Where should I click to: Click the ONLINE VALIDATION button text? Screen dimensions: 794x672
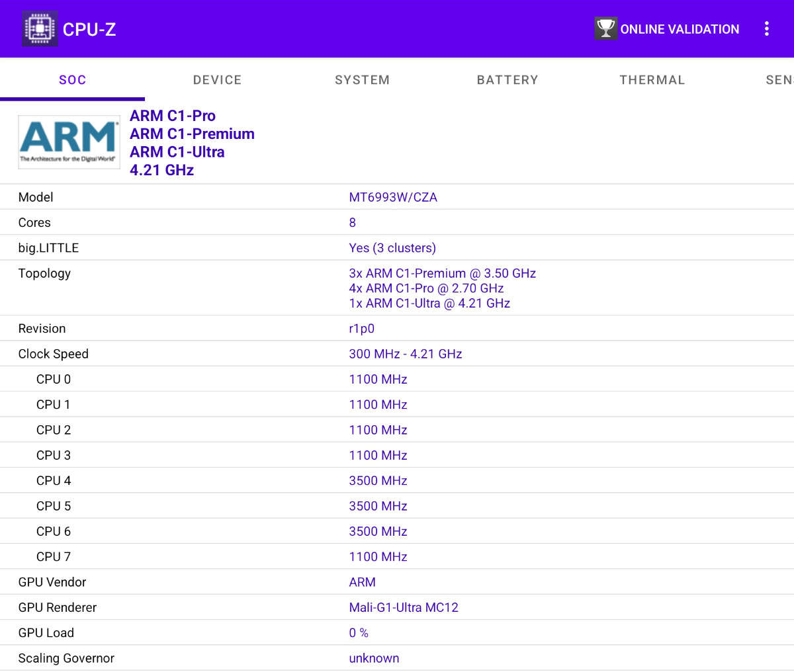point(680,29)
